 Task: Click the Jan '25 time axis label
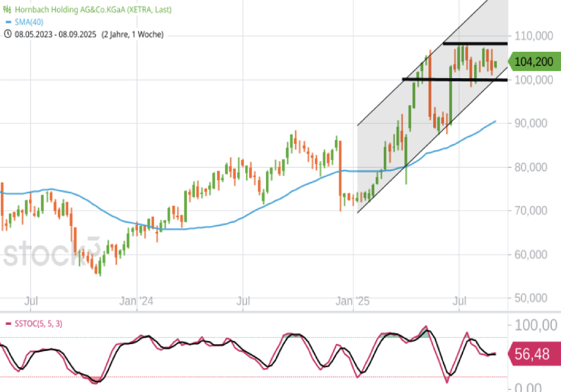tap(352, 301)
